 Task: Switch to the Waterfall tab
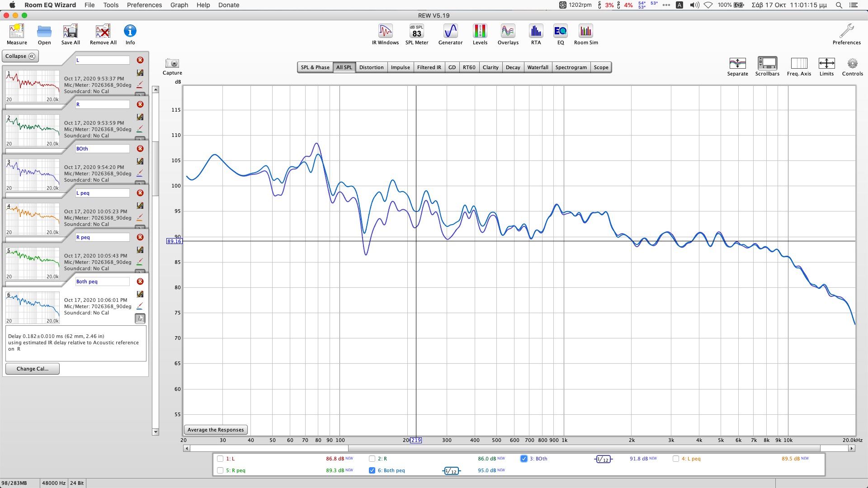click(538, 67)
